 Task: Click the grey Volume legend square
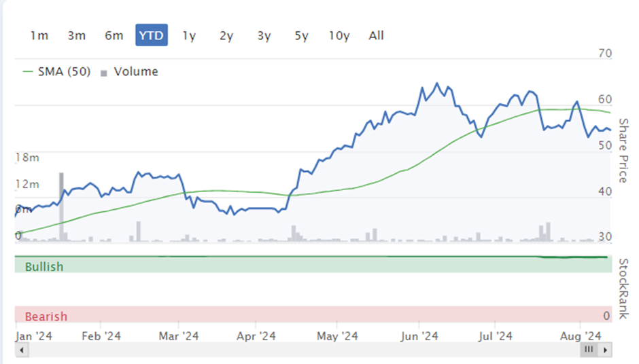click(x=104, y=73)
